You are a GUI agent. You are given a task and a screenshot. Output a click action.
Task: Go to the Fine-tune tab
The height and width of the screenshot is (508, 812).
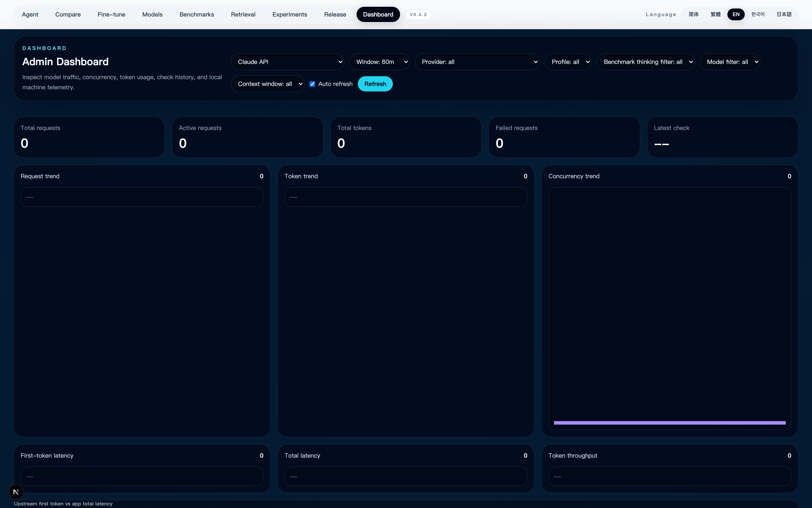tap(111, 14)
